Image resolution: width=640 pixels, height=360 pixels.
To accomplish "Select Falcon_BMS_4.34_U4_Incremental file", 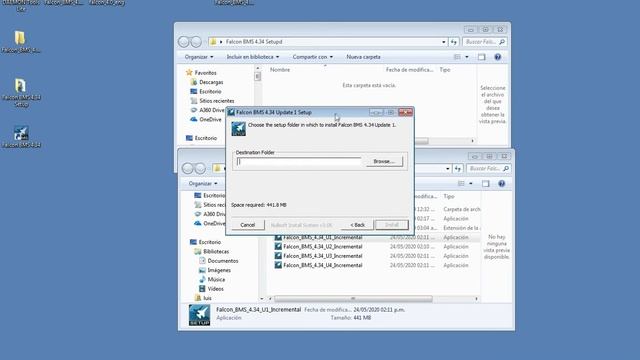I will pyautogui.click(x=322, y=265).
